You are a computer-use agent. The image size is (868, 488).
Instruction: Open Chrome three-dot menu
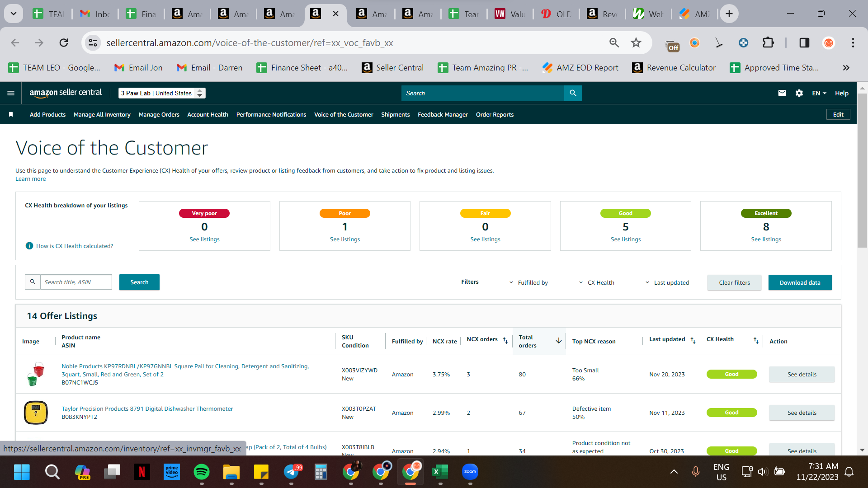853,43
